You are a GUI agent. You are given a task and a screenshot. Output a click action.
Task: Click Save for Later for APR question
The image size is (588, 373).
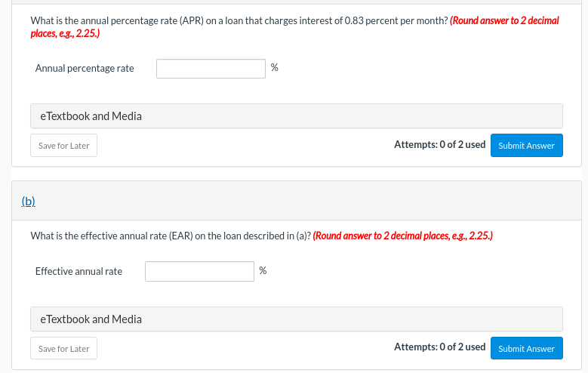[x=63, y=146]
